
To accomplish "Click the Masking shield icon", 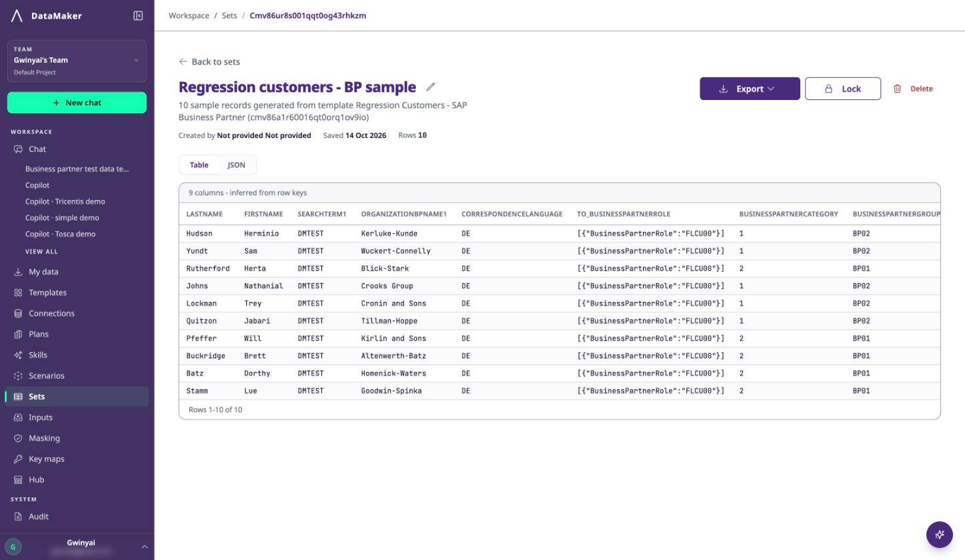I will point(18,438).
